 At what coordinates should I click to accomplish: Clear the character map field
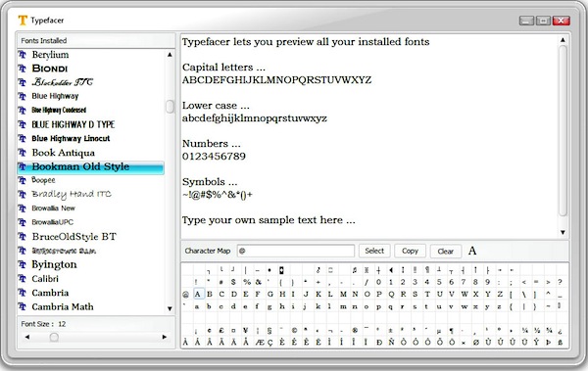446,251
